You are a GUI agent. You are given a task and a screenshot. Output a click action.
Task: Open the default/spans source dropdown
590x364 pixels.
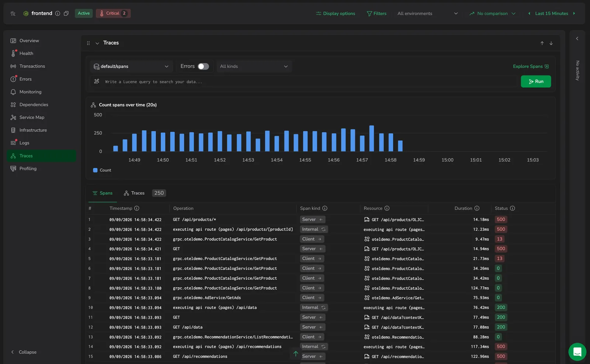point(131,66)
